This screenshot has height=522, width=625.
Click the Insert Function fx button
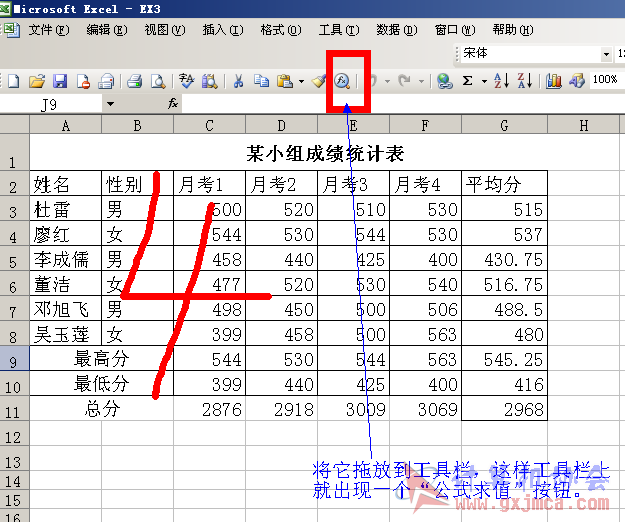[173, 104]
